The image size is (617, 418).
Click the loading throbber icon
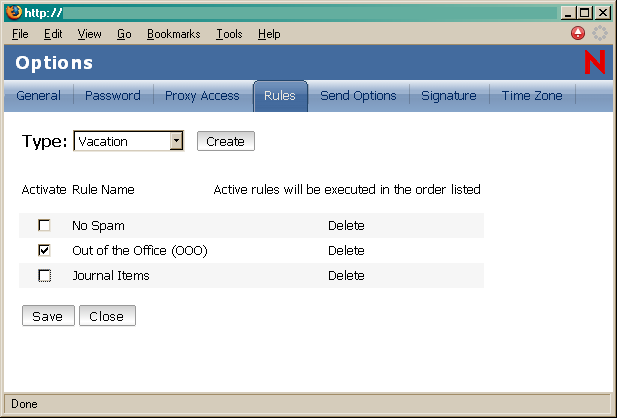600,33
